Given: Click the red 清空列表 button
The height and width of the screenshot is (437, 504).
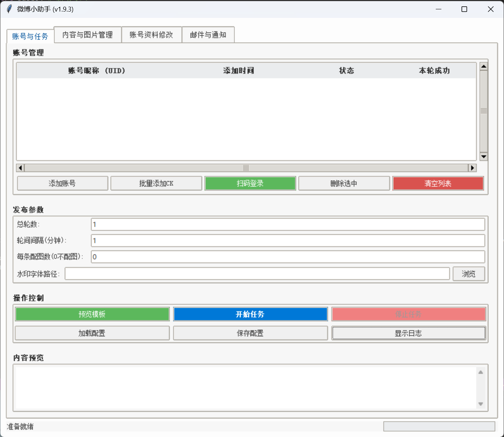Looking at the screenshot, I should point(438,183).
